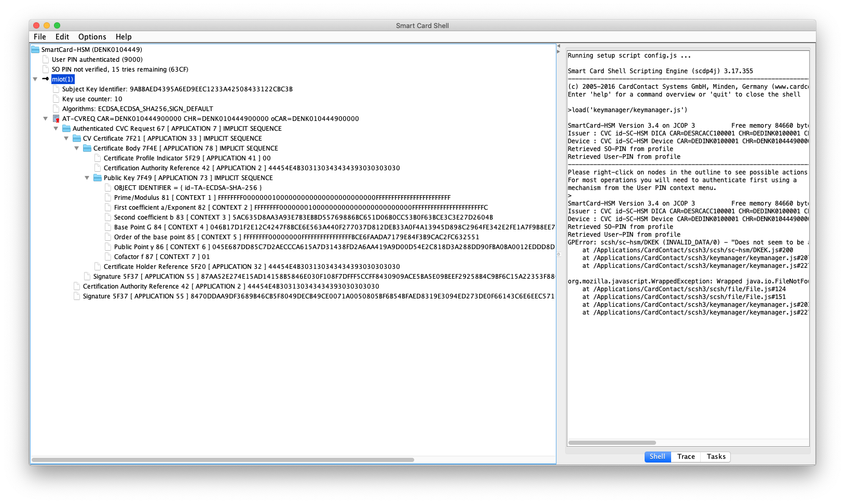This screenshot has height=504, width=845.
Task: Select the miot(1) tree item
Action: (62, 79)
